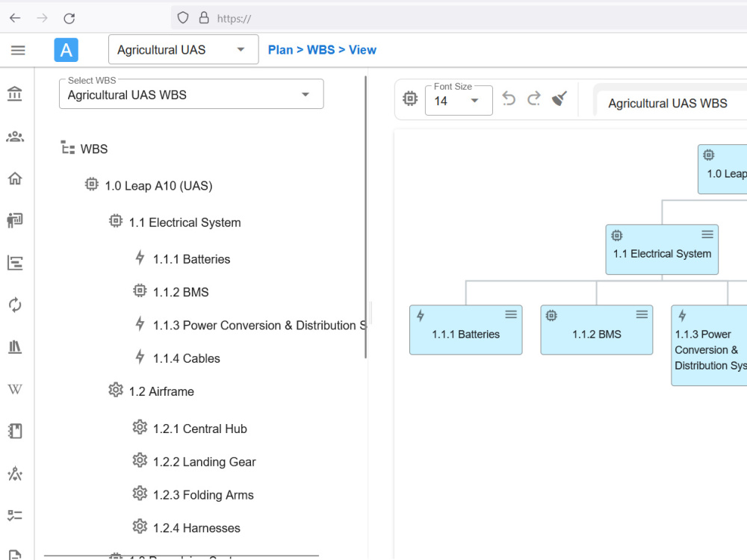Click the bank building icon in sidebar
This screenshot has width=747, height=560.
[15, 94]
